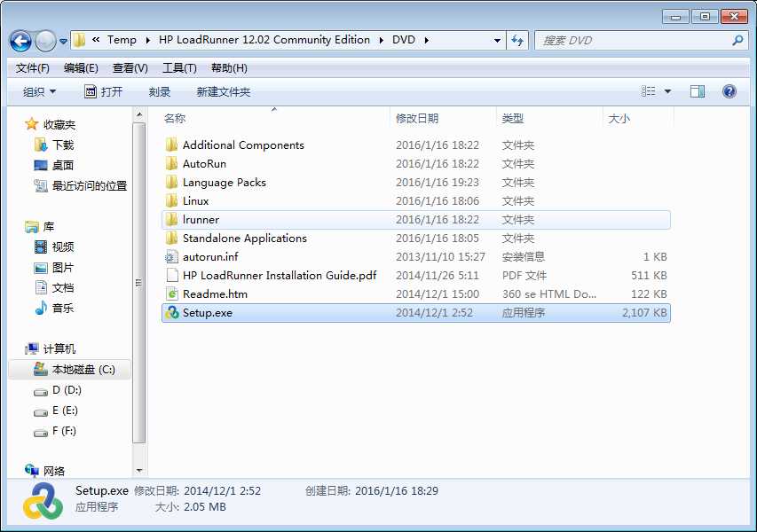Click the 收藏夹 star icon
The image size is (757, 532).
(x=31, y=124)
